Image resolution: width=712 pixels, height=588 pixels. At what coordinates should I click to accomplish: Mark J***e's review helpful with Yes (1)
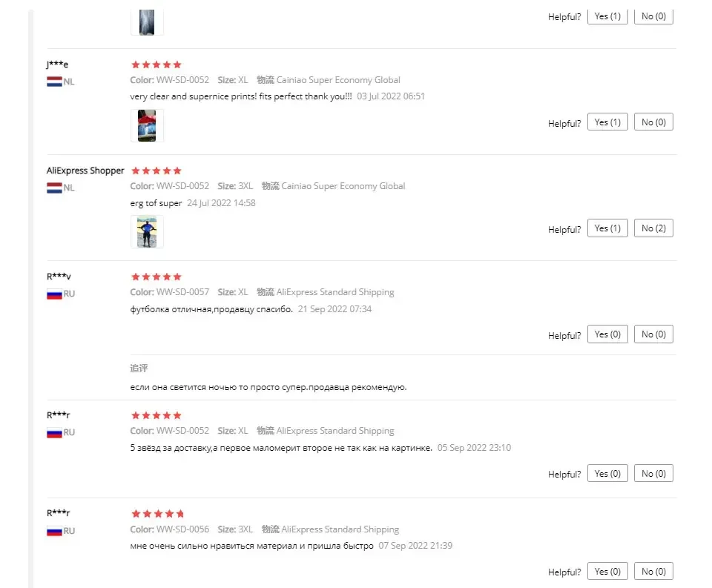(x=607, y=122)
